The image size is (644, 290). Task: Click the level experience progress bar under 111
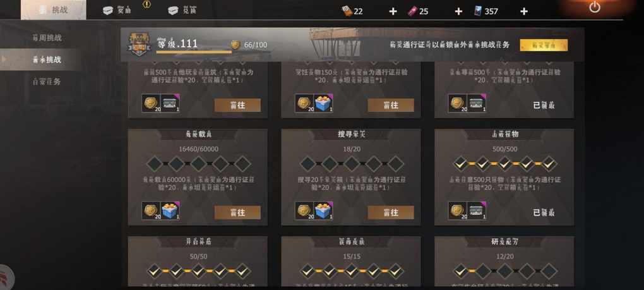coord(194,52)
